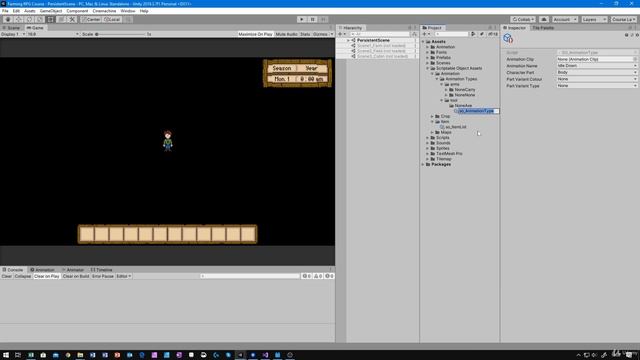Click the Play button
The height and width of the screenshot is (360, 640).
tap(302, 19)
